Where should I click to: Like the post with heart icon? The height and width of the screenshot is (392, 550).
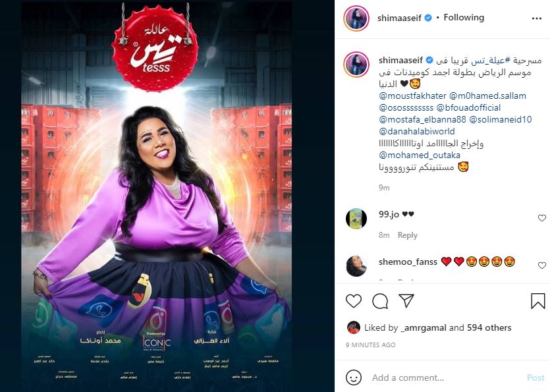coord(354,301)
